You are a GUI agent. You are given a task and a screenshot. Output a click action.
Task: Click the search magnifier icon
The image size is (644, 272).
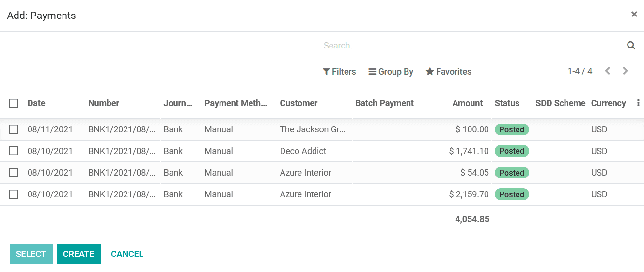631,45
